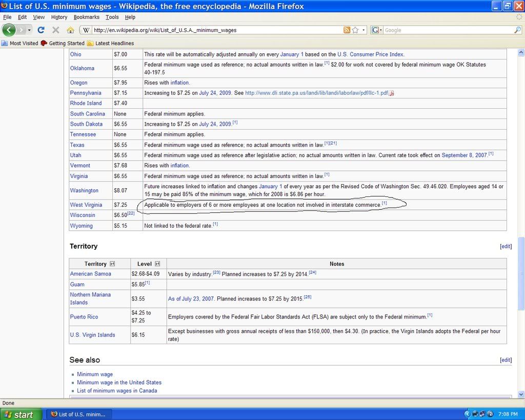Click the Puerto Rico territory link
Screen dimensions: 525x420
pos(84,317)
